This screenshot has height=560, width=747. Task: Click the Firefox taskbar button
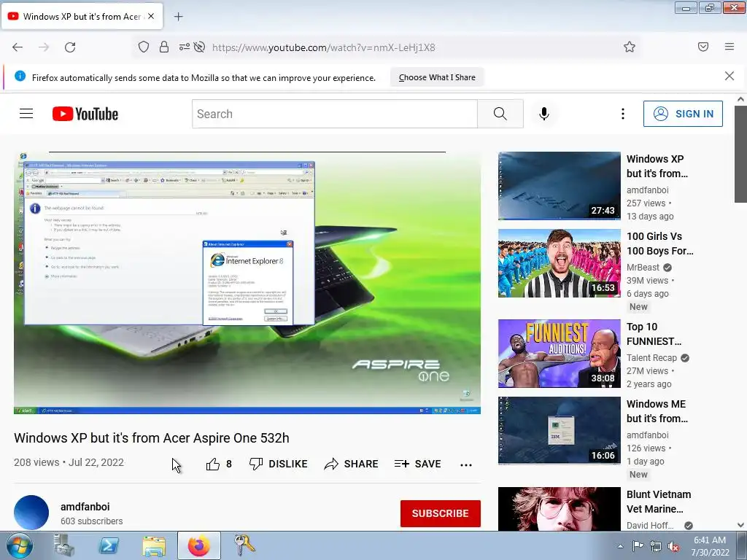click(x=198, y=545)
